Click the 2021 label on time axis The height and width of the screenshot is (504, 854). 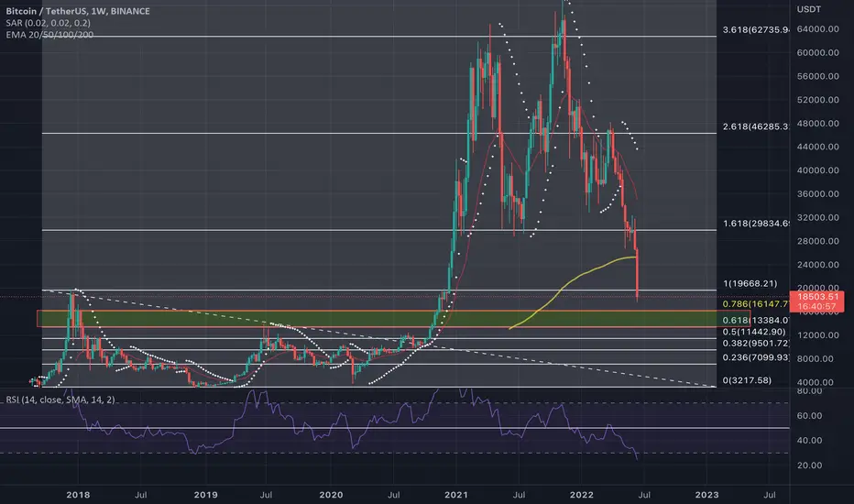456,495
